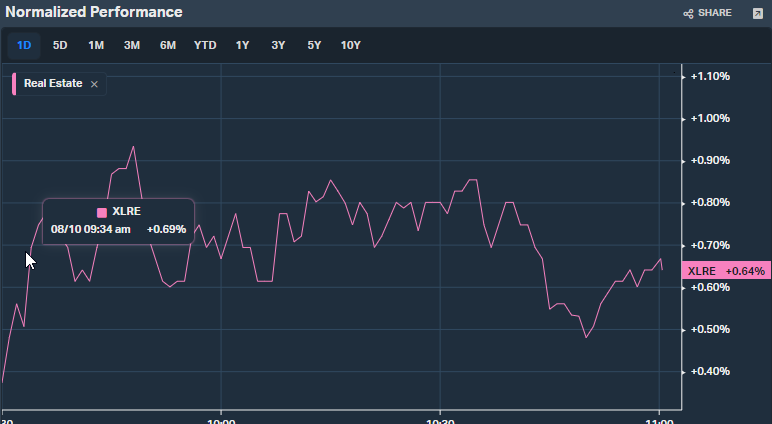The height and width of the screenshot is (424, 772).
Task: Click pink color bar of Real Estate legend
Action: pos(14,84)
